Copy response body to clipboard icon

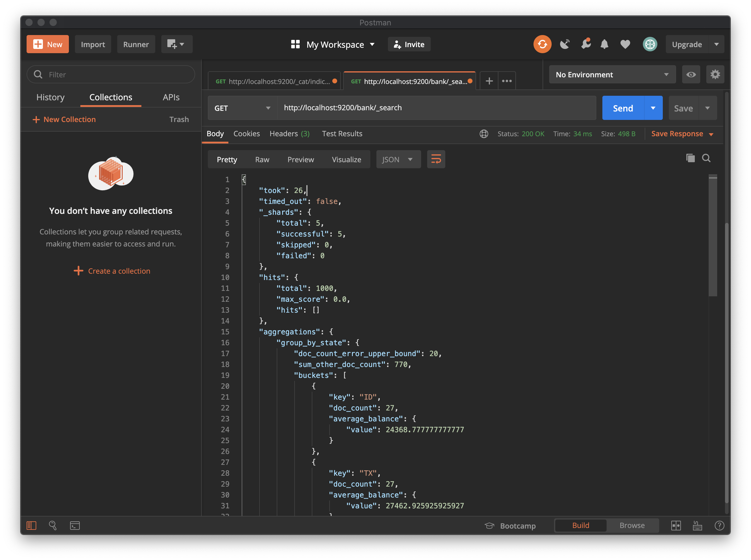tap(690, 158)
